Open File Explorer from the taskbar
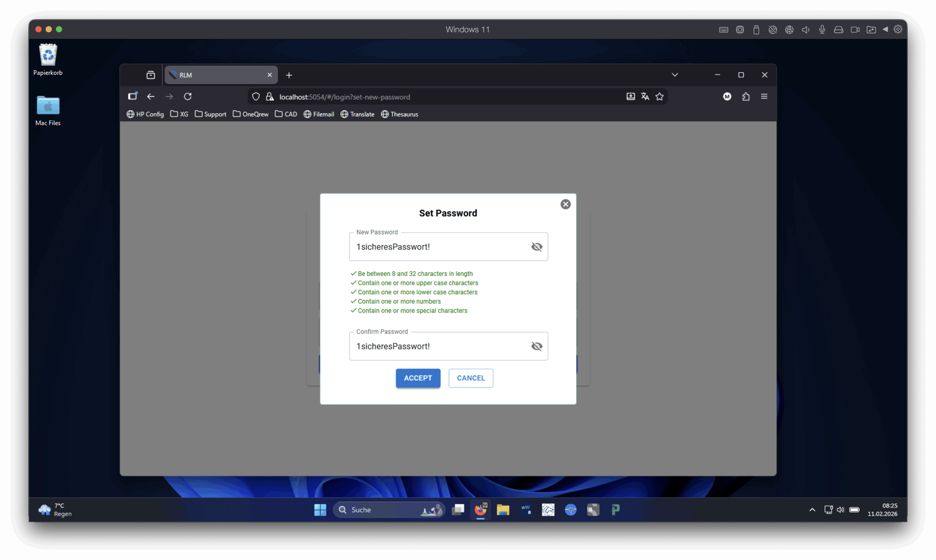The width and height of the screenshot is (936, 560). [503, 510]
